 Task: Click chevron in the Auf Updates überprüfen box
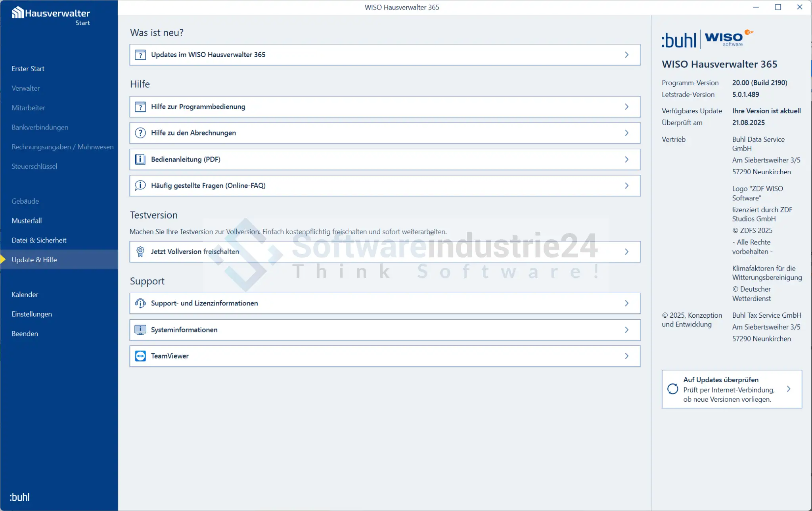(789, 389)
